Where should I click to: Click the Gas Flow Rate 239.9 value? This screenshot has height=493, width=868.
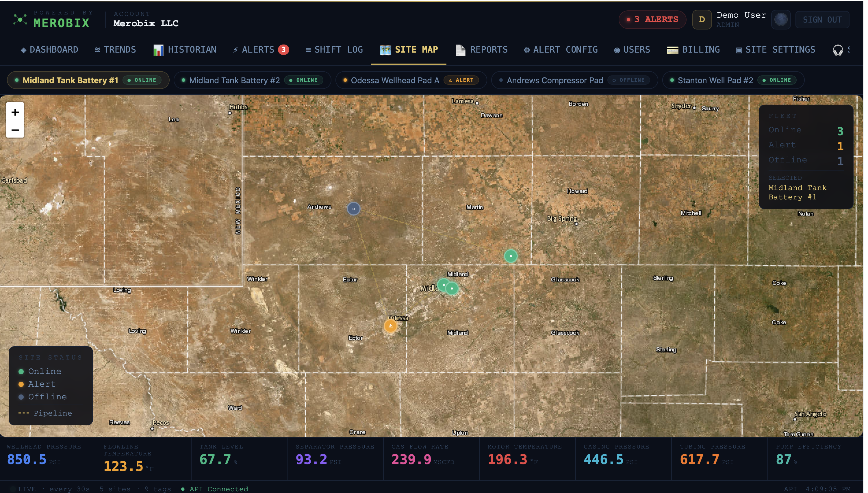tap(411, 459)
